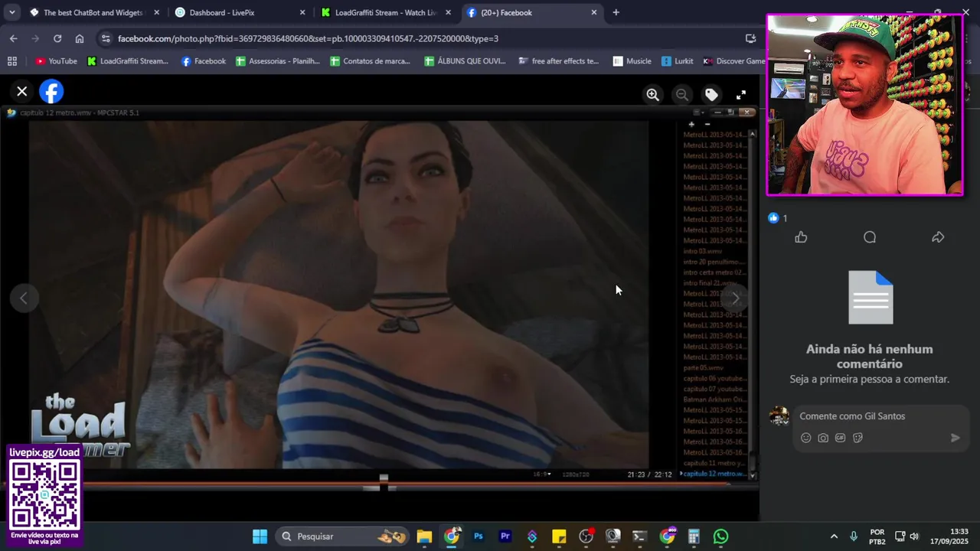980x551 pixels.
Task: Open ÁLBUNS QUE OUVI... bookmark
Action: pos(465,61)
